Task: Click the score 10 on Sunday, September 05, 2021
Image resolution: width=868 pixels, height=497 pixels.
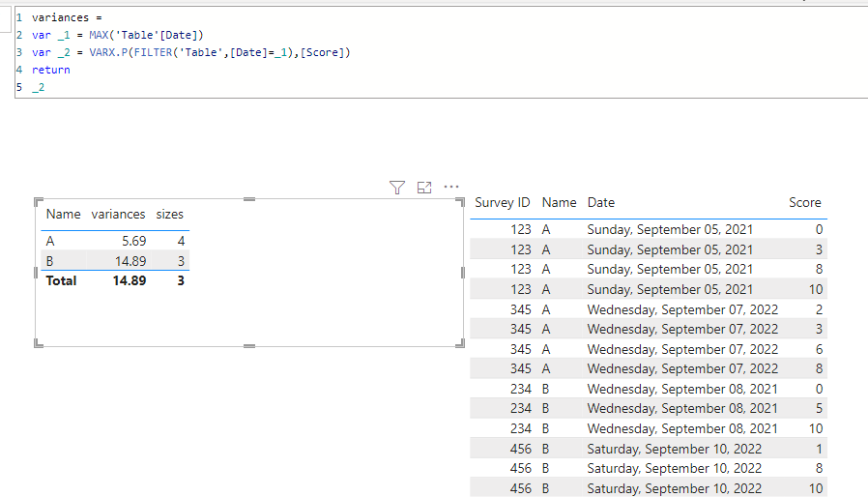Action: coord(816,289)
